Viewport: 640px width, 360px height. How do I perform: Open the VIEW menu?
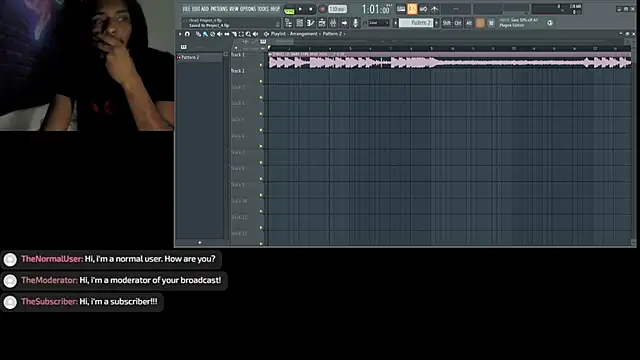(234, 9)
